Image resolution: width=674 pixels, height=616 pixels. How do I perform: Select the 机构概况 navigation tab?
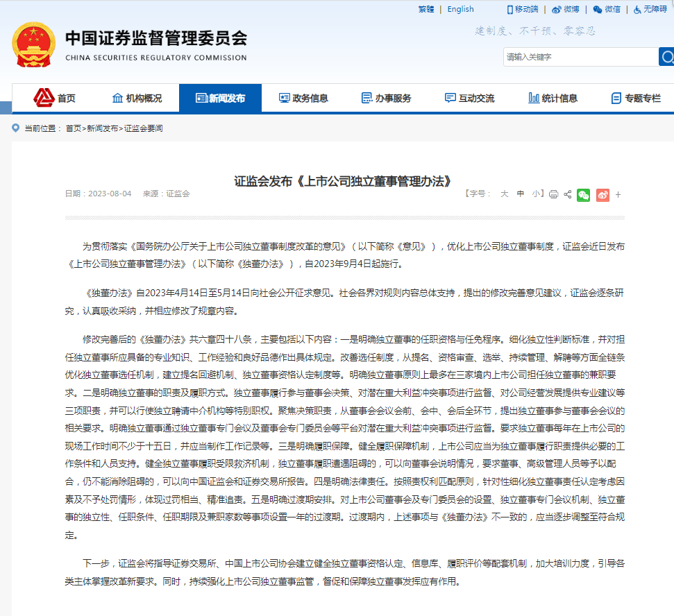pos(137,99)
